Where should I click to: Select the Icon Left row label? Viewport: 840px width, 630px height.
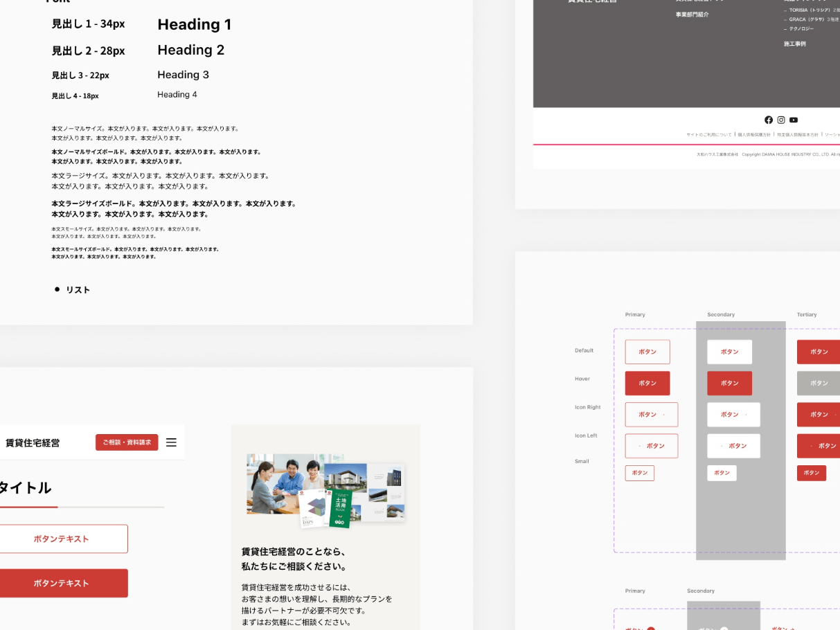click(586, 435)
